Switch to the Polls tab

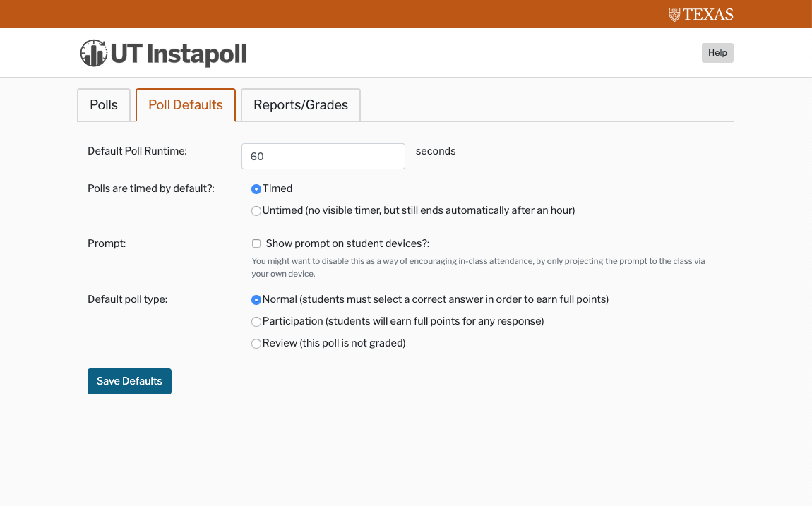pos(104,105)
